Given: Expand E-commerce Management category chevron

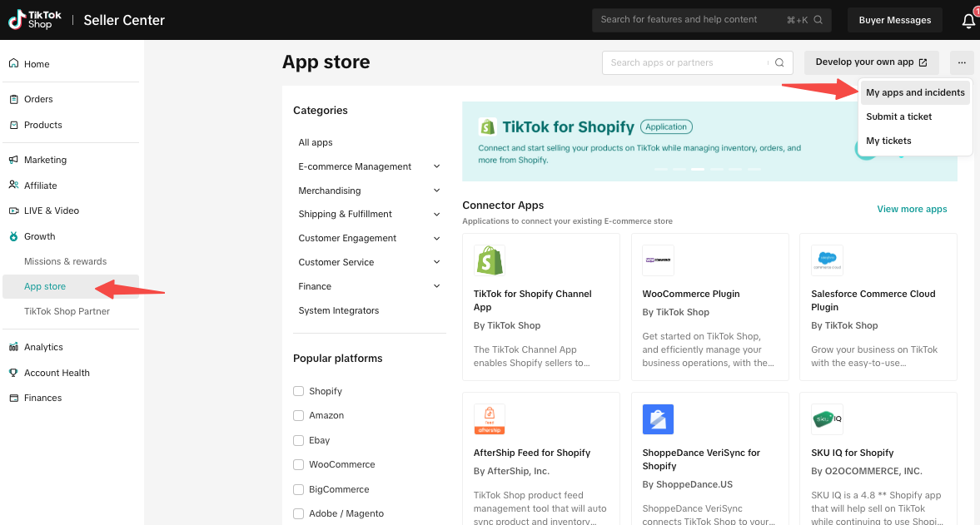Looking at the screenshot, I should pos(437,166).
